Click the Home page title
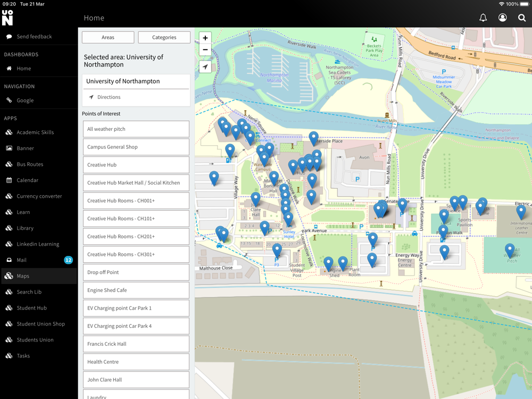The width and height of the screenshot is (532, 399). click(94, 18)
